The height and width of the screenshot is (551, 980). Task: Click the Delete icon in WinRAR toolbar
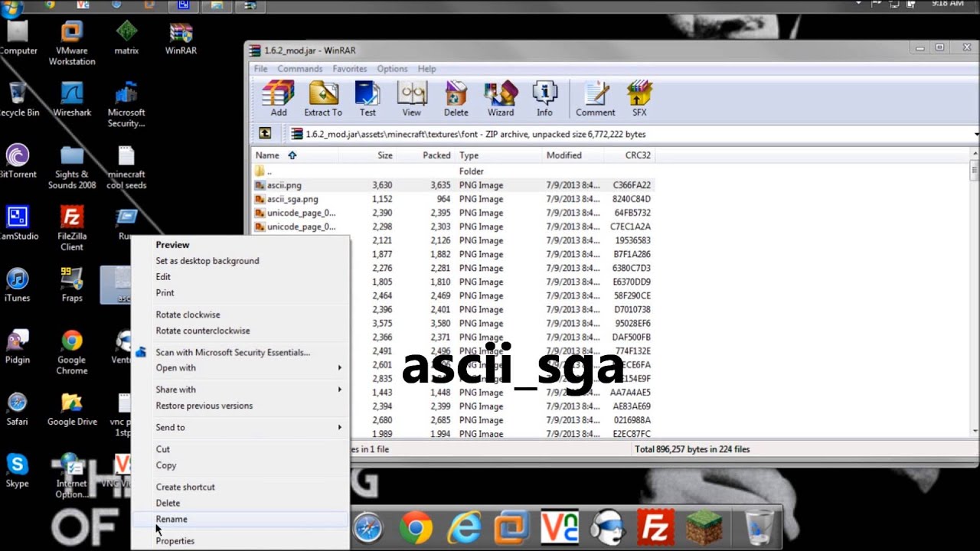click(456, 99)
